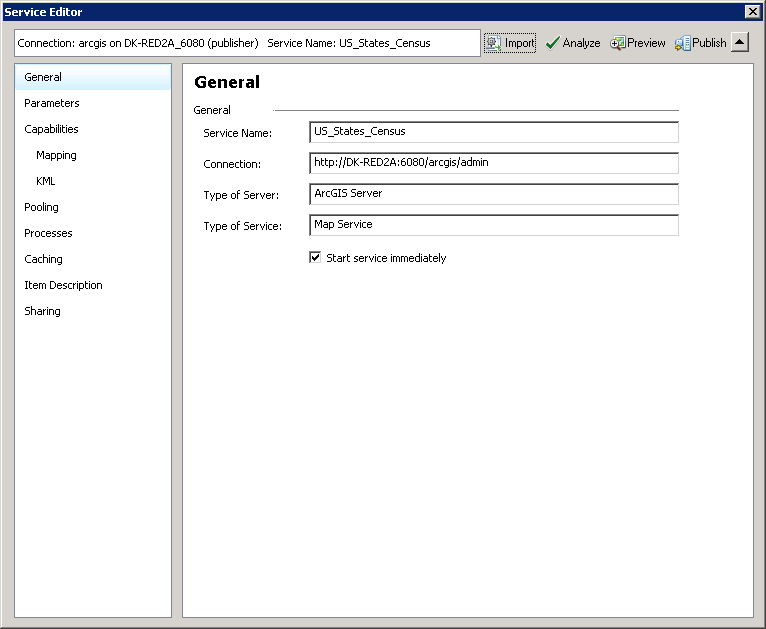Viewport: 766px width, 629px height.
Task: Click the Import toolbar icon
Action: (x=494, y=43)
